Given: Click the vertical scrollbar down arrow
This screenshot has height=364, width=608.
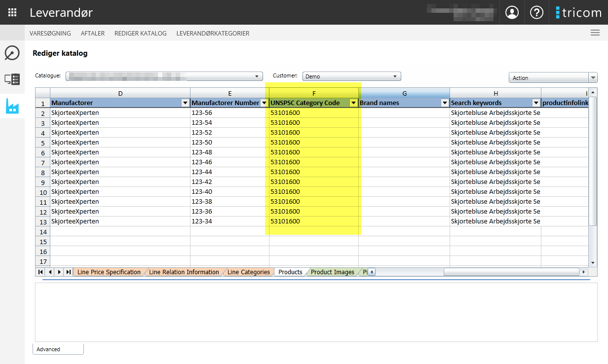Looking at the screenshot, I should [593, 263].
